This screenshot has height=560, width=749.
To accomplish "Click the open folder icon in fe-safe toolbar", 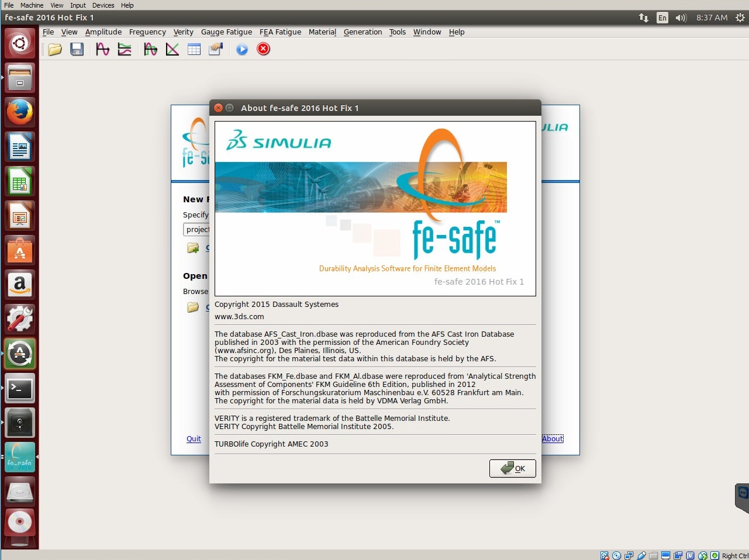I will [55, 50].
